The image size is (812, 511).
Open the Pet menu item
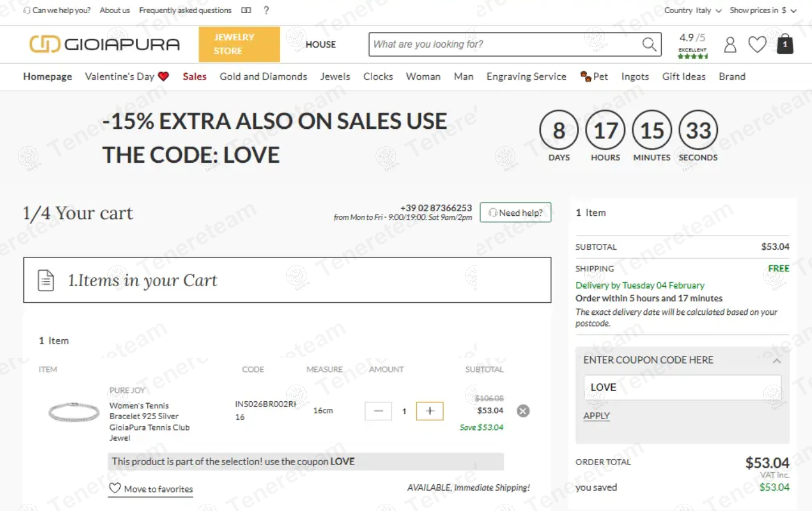point(594,76)
